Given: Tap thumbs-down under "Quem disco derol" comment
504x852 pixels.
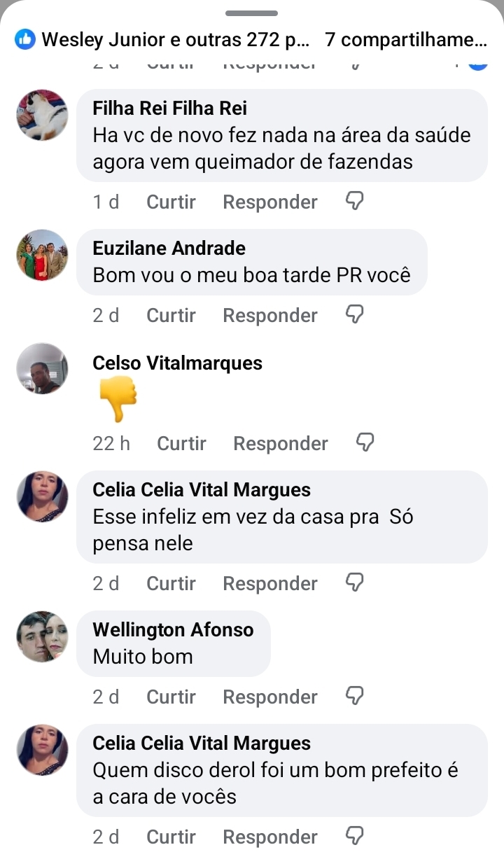Looking at the screenshot, I should coord(356,836).
